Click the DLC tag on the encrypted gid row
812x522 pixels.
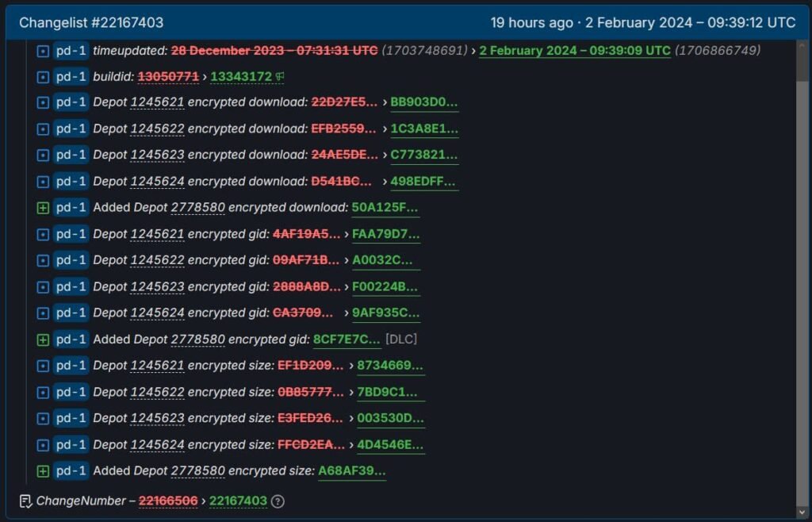(x=401, y=340)
